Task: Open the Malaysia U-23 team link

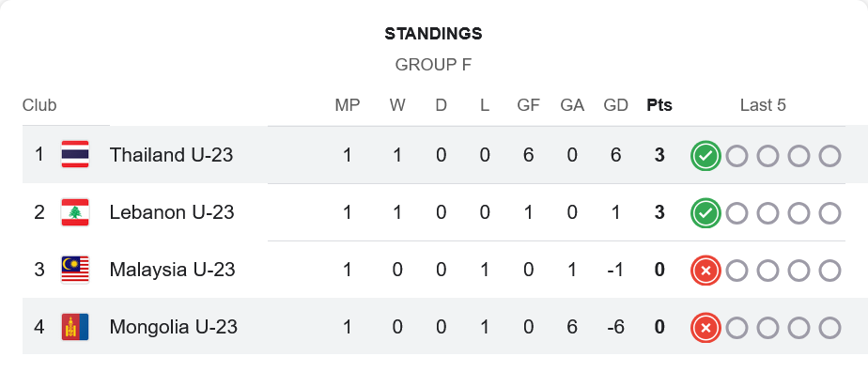Action: point(172,270)
